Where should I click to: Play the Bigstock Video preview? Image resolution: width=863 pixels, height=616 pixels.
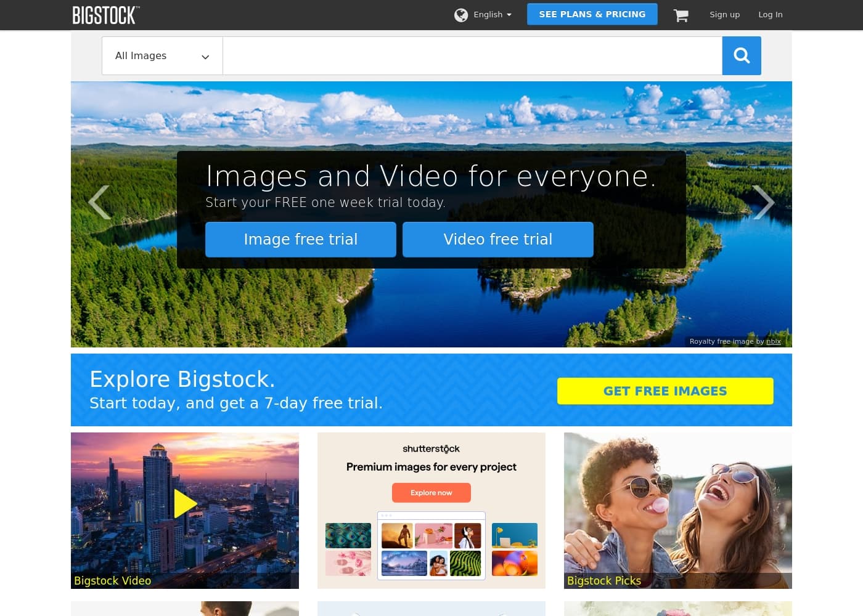click(x=184, y=504)
